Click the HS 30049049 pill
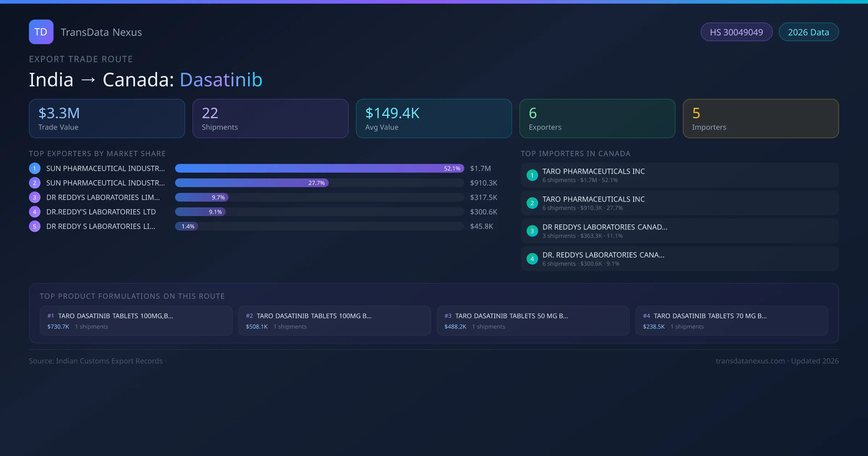868x456 pixels. 736,32
